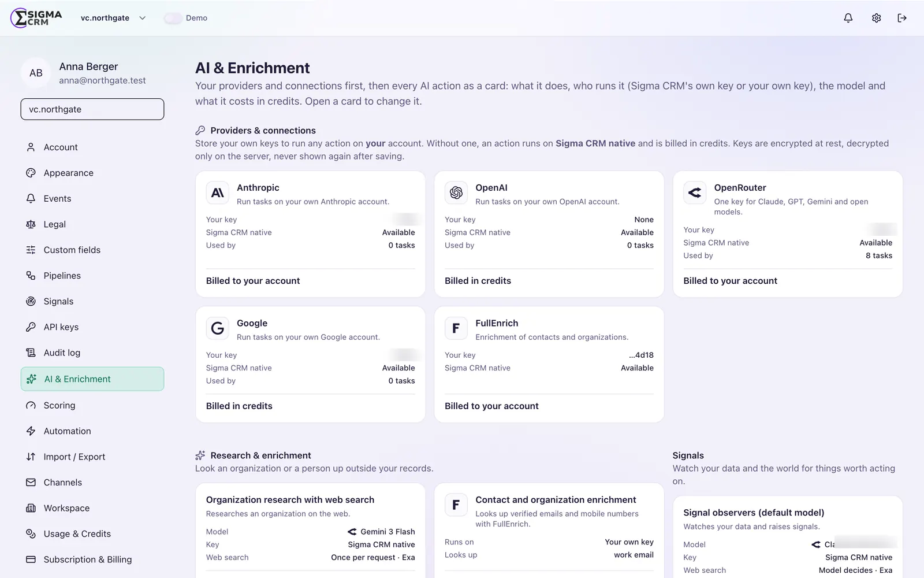Click the Sigma CRM logo

pos(36,18)
